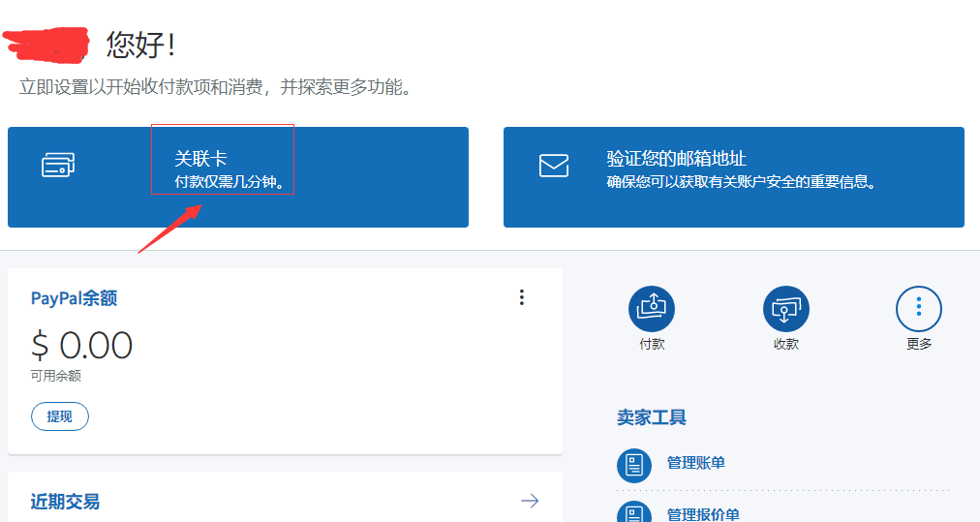Click the 近期交易 heading

tap(65, 502)
